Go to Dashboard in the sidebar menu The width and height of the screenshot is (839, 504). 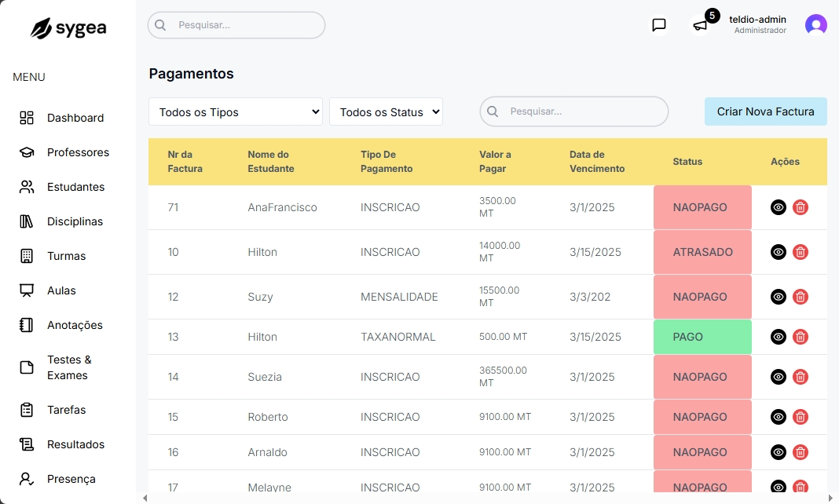[75, 118]
